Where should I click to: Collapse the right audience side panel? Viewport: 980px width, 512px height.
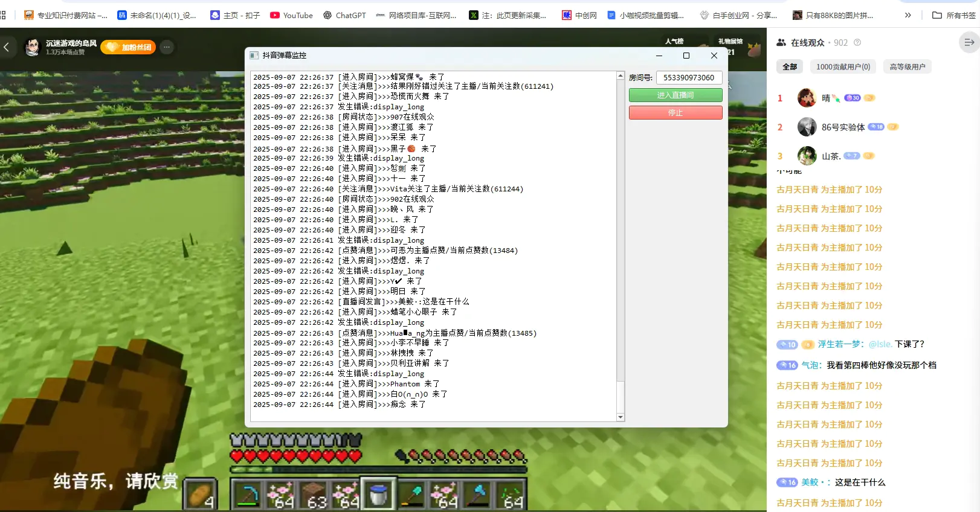[x=969, y=42]
